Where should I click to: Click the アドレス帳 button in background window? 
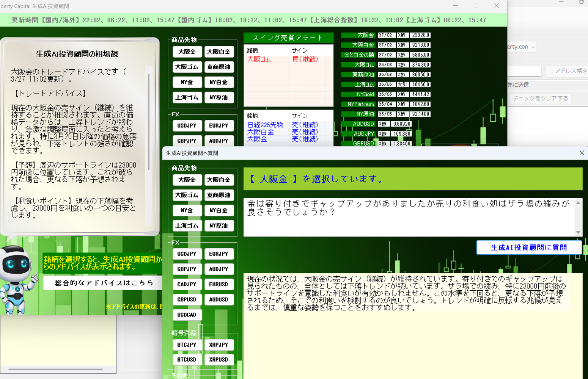567,71
